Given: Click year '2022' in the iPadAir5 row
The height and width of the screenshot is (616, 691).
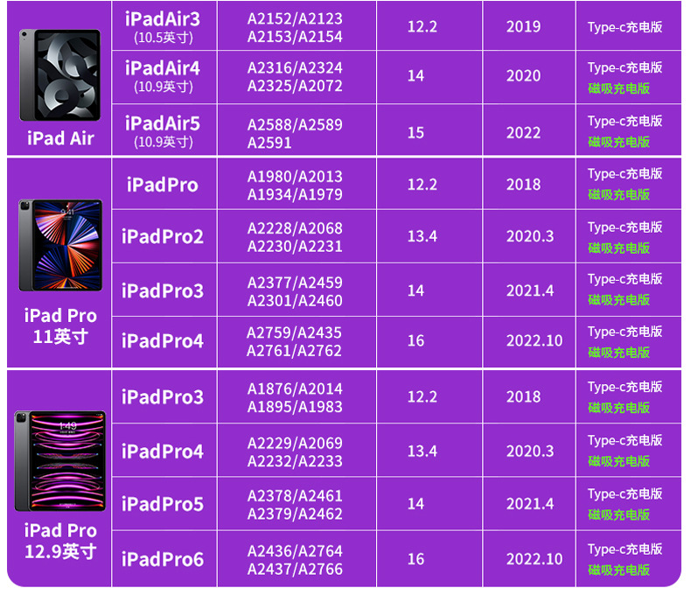Looking at the screenshot, I should (x=523, y=133).
